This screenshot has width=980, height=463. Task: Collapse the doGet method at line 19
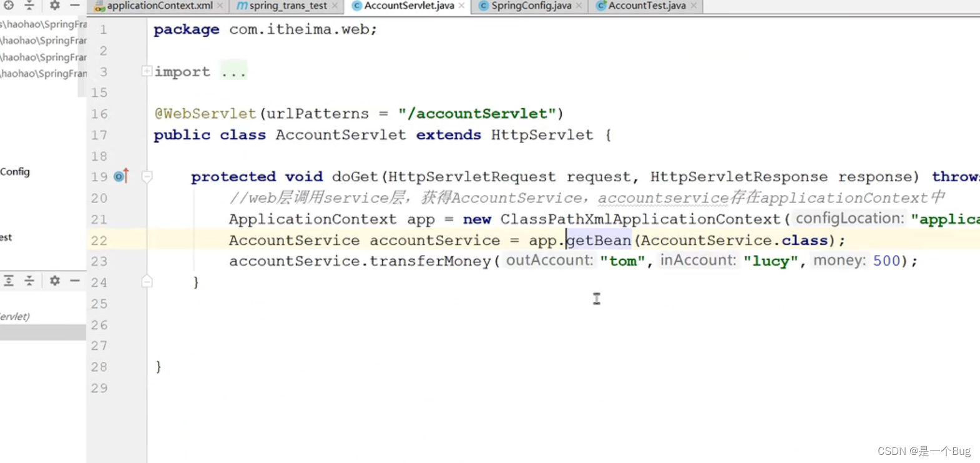[x=147, y=177]
